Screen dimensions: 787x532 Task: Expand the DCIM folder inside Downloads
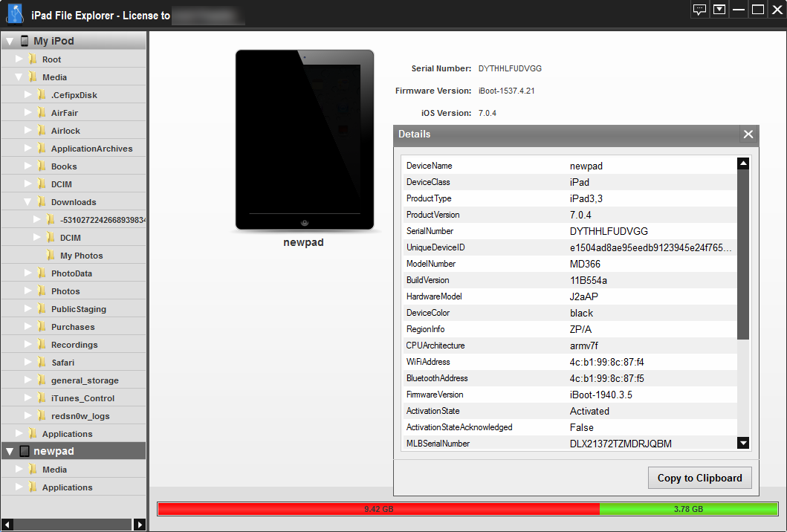[x=36, y=237]
